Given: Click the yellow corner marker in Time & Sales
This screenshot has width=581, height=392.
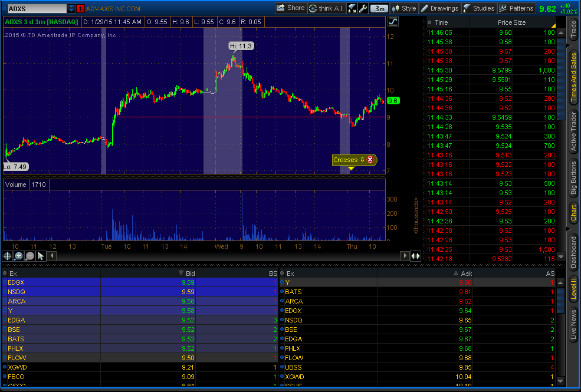Looking at the screenshot, I should tap(554, 25).
